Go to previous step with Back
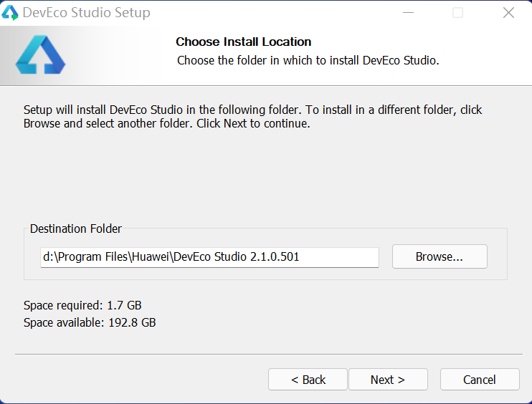Screen dimensions: 532x404 coord(308,380)
